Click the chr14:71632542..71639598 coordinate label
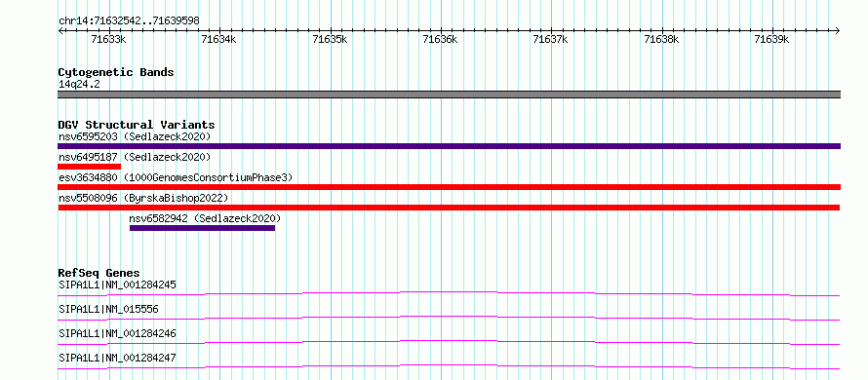Image resolution: width=868 pixels, height=380 pixels. [129, 21]
